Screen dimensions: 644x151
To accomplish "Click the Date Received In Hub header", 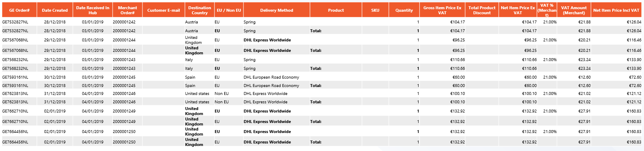I will coord(93,10).
